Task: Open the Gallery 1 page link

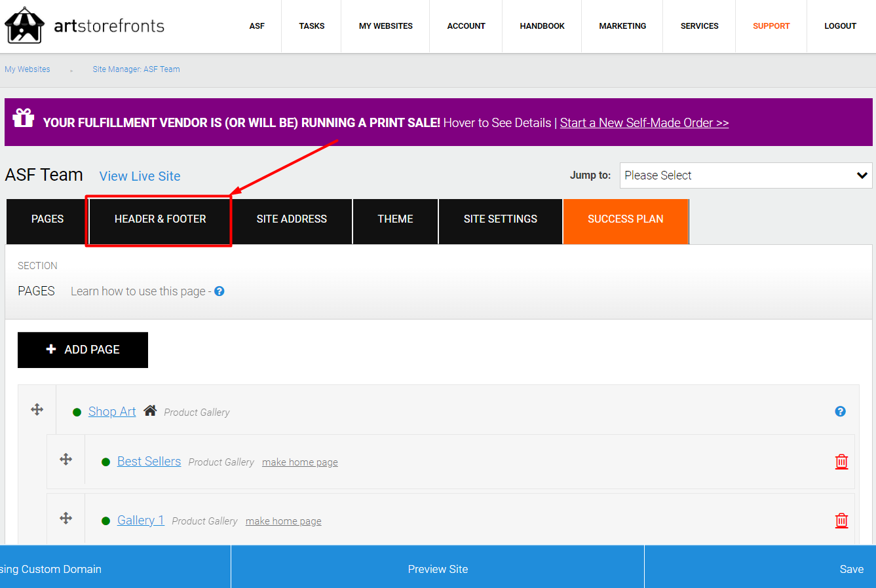Action: tap(141, 520)
